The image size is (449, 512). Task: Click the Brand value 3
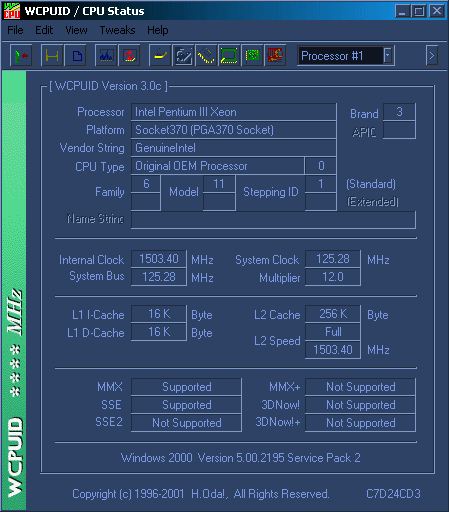[399, 112]
